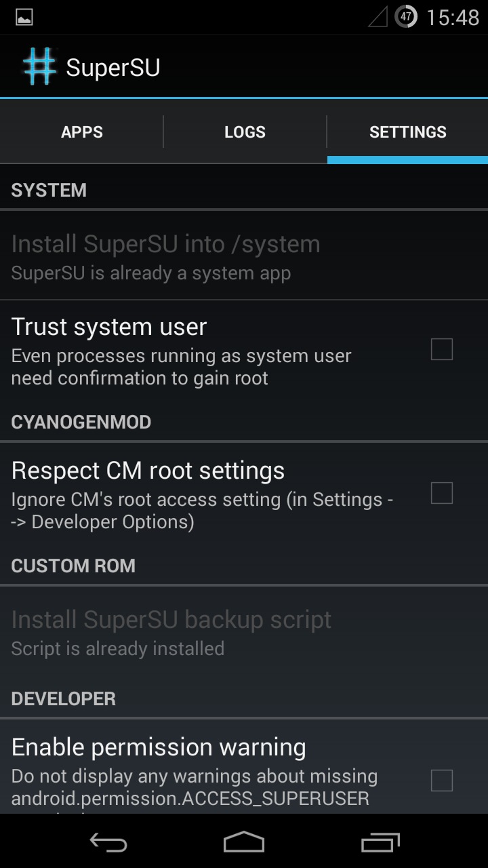Tap the signal strength icon
This screenshot has height=868, width=488.
click(x=378, y=17)
